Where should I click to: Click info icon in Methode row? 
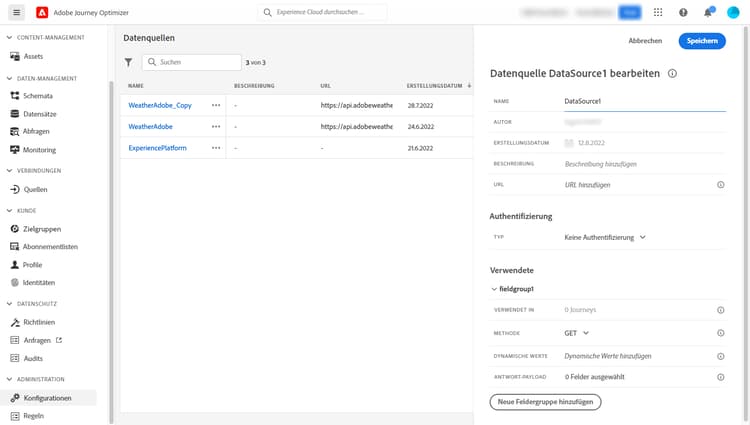(720, 333)
